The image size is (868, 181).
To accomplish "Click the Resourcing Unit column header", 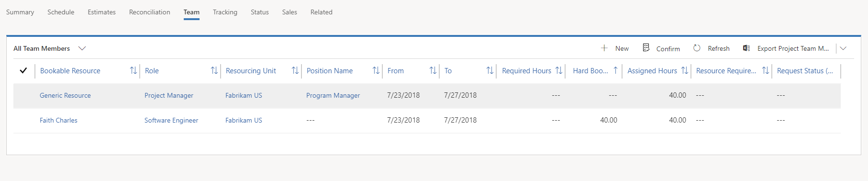I will [x=251, y=70].
